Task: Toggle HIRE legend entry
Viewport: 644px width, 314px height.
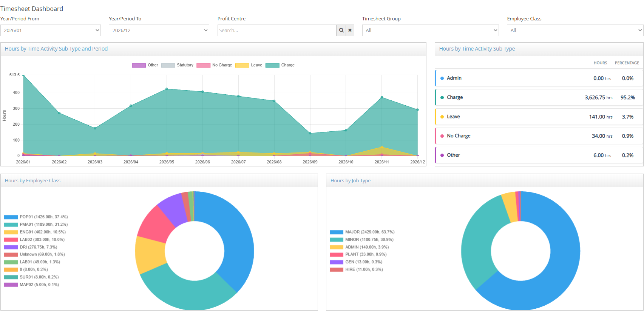Action: 356,269
